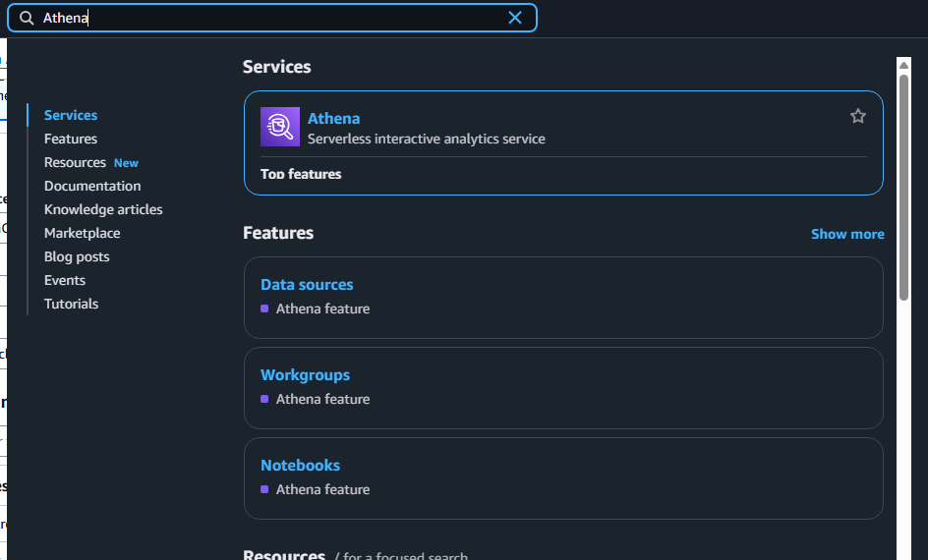The image size is (928, 560).
Task: Click the results scrollbar thumb
Action: click(903, 187)
